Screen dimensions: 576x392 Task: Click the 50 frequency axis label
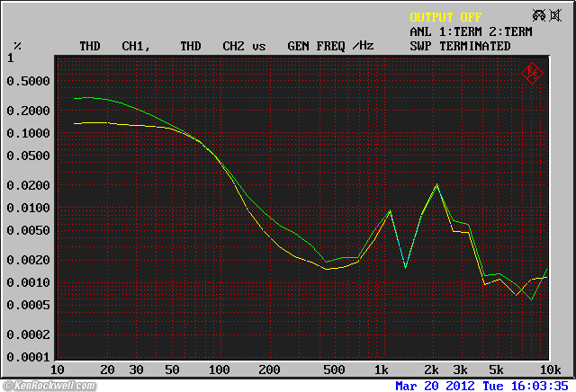[x=172, y=370]
